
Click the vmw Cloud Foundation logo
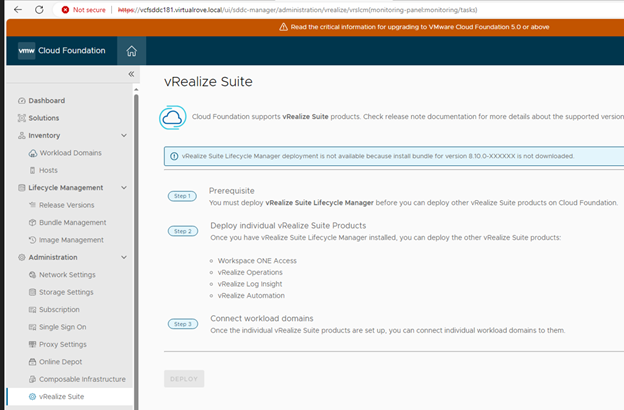point(62,51)
